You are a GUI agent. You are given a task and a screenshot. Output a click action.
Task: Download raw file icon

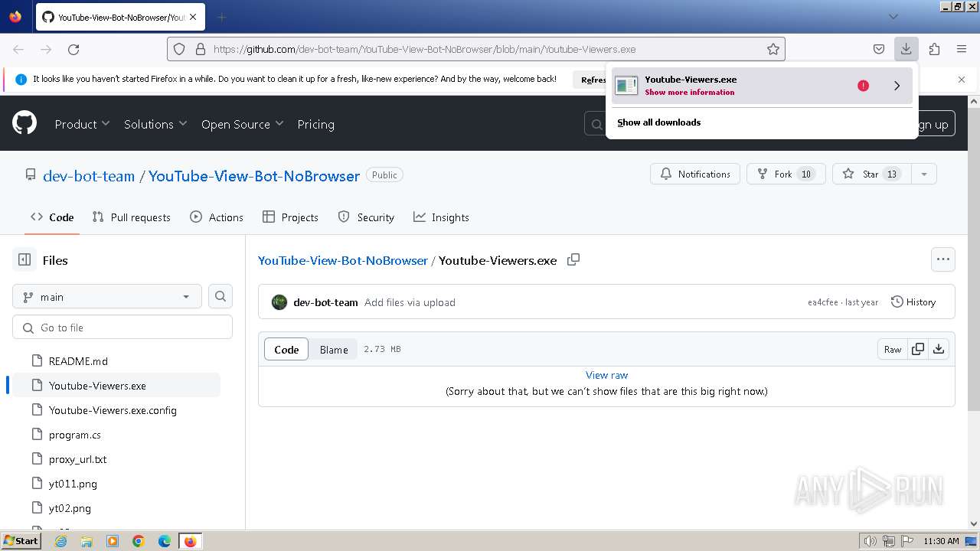coord(939,349)
